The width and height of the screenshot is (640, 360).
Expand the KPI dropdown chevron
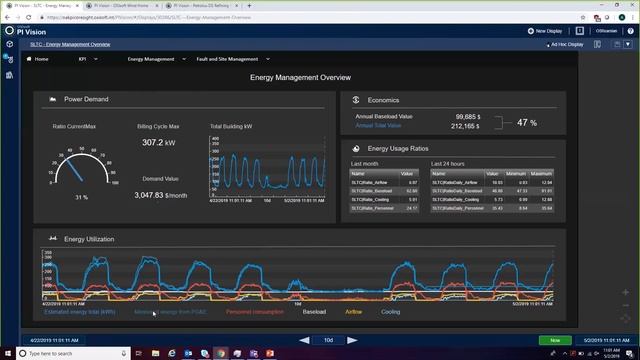[96, 59]
